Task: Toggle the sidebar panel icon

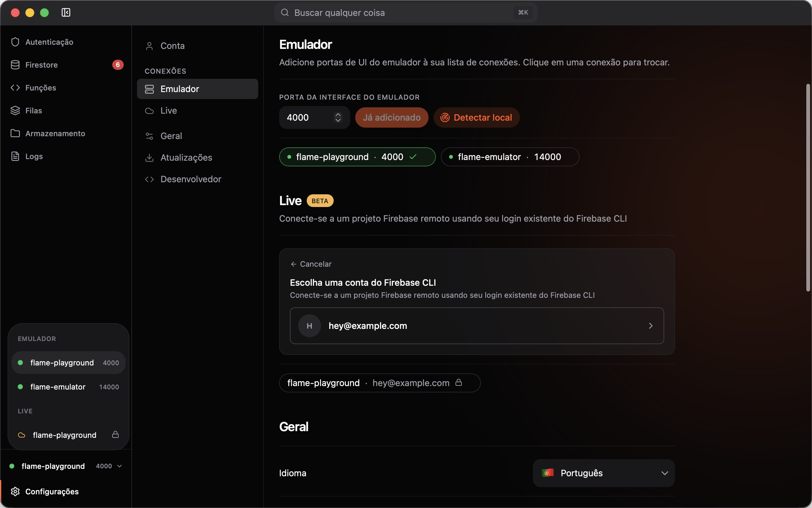Action: (66, 12)
